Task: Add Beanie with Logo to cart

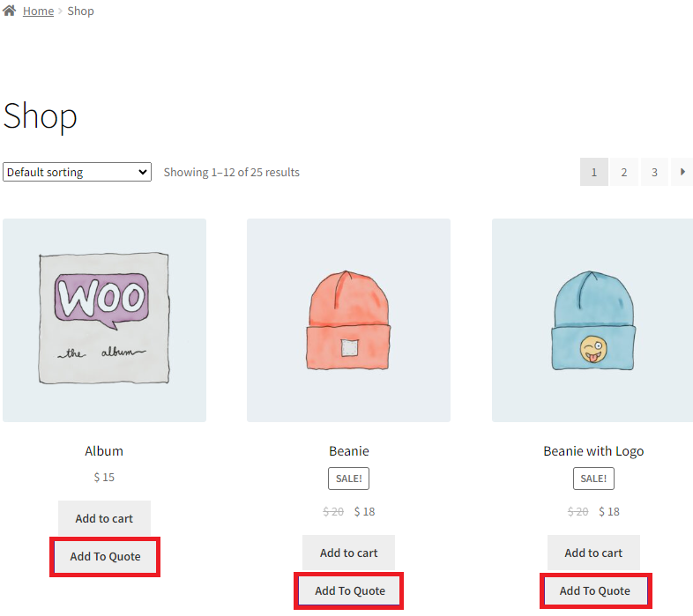Action: [x=593, y=553]
